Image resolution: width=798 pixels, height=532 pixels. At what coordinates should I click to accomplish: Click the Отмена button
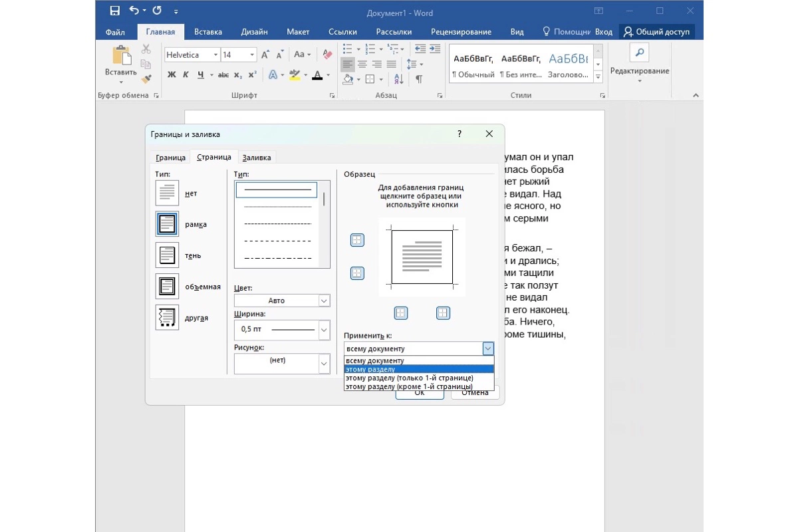coord(475,392)
